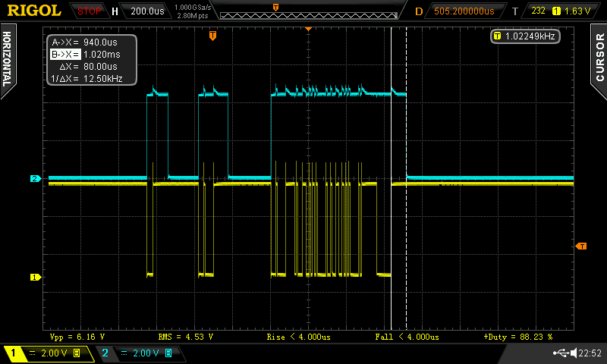
Task: Select the channel 2 cyan label
Action: coord(105,353)
